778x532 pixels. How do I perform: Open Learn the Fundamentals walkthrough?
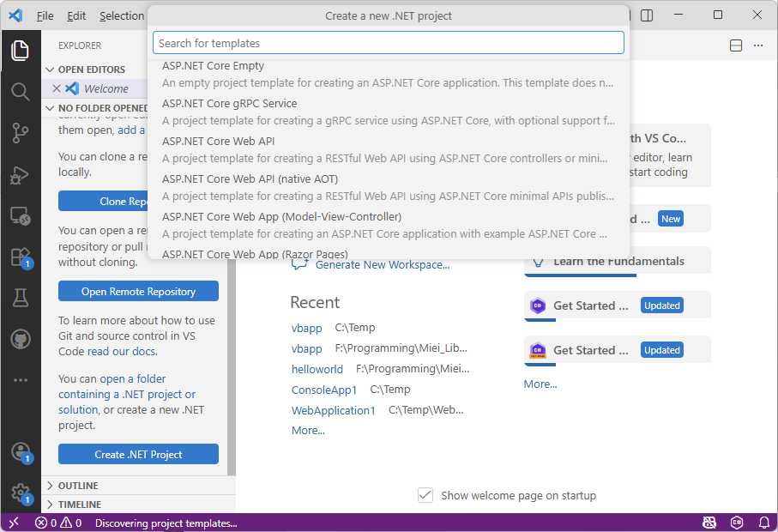(x=618, y=262)
